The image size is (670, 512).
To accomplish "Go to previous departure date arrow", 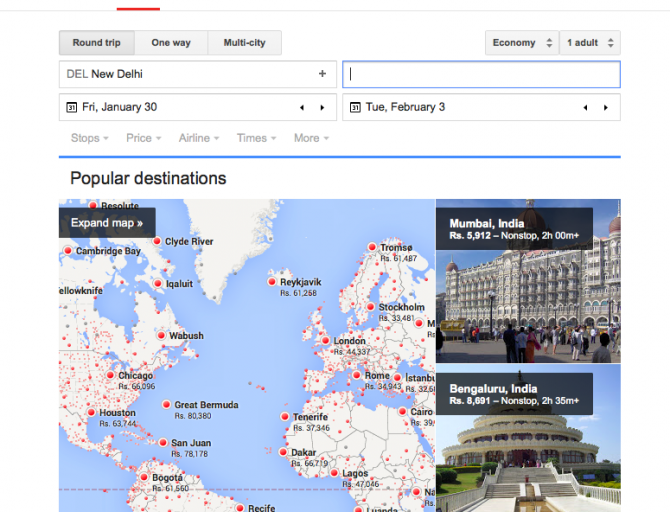I will [302, 107].
